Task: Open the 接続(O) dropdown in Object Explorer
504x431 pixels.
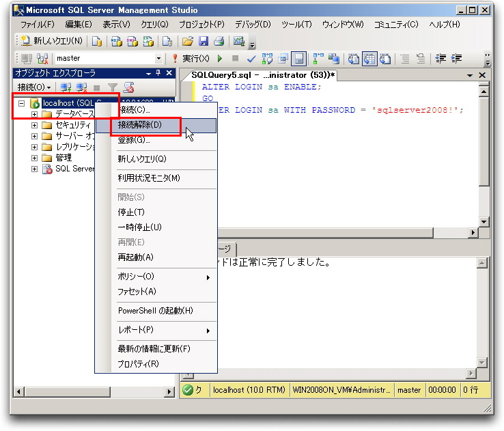Action: (x=34, y=87)
